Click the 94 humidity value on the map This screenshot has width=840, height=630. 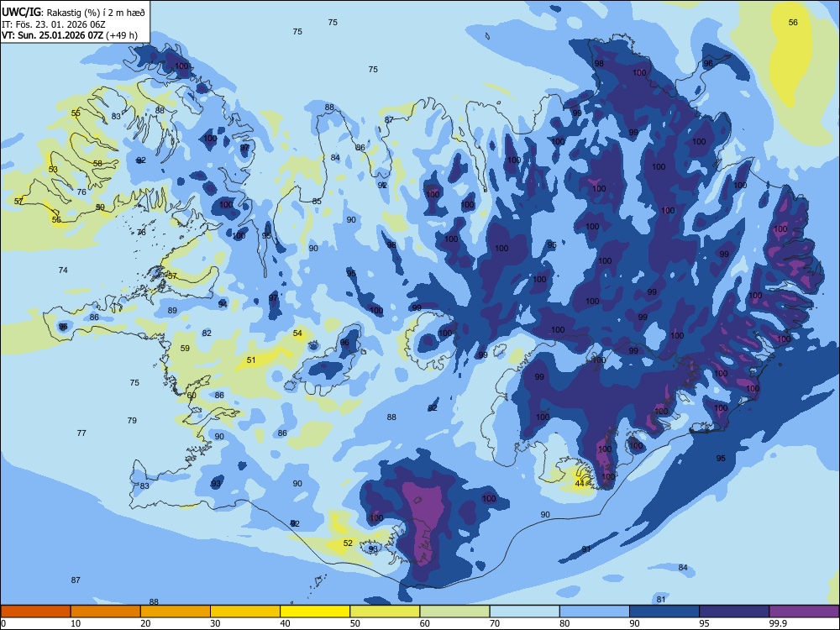(223, 304)
